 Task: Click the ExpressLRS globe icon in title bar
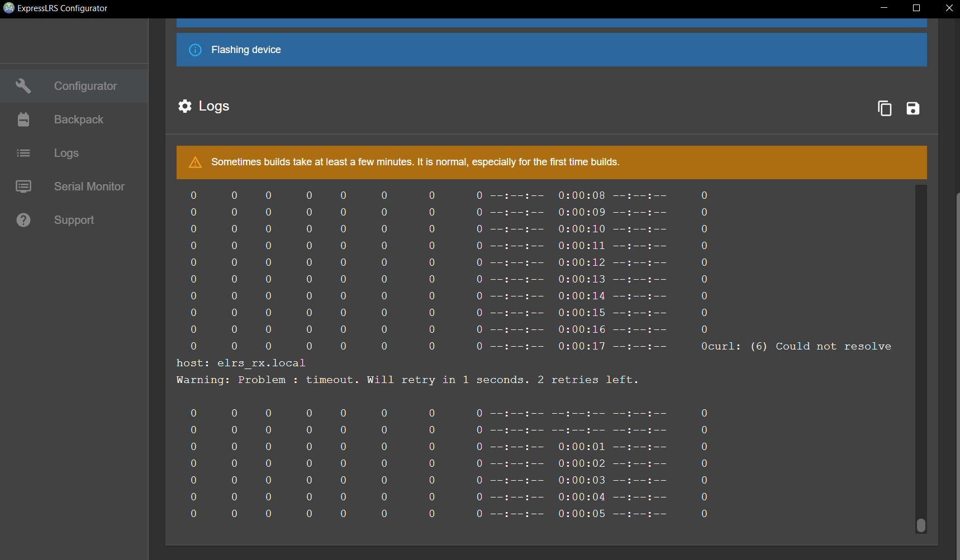click(8, 8)
